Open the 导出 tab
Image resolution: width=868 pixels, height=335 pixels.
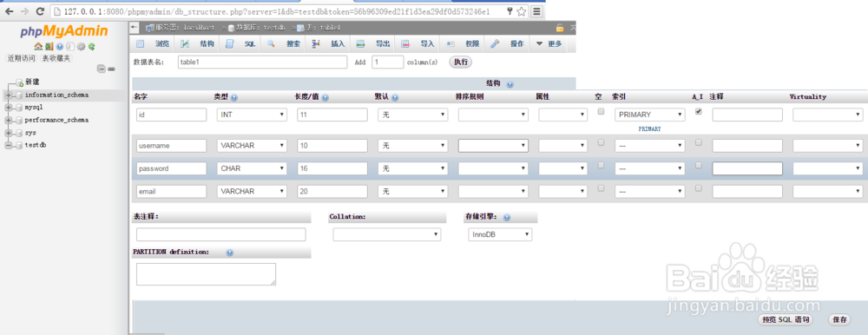click(373, 43)
